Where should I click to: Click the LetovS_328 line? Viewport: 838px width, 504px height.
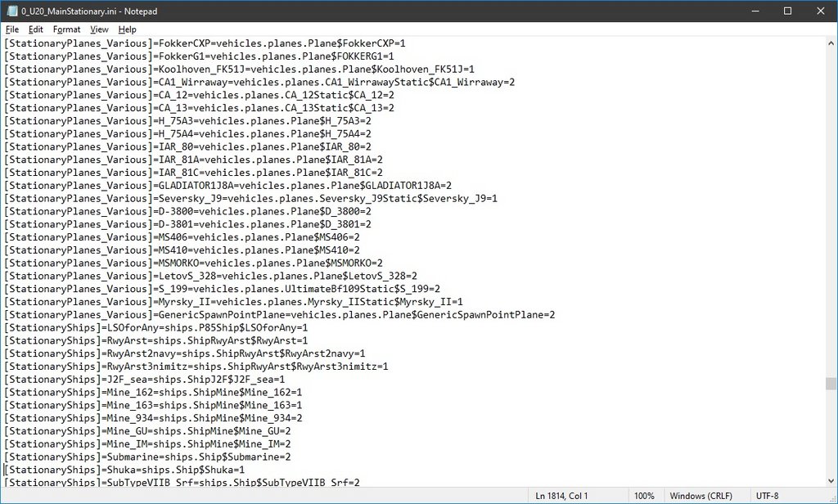(211, 276)
